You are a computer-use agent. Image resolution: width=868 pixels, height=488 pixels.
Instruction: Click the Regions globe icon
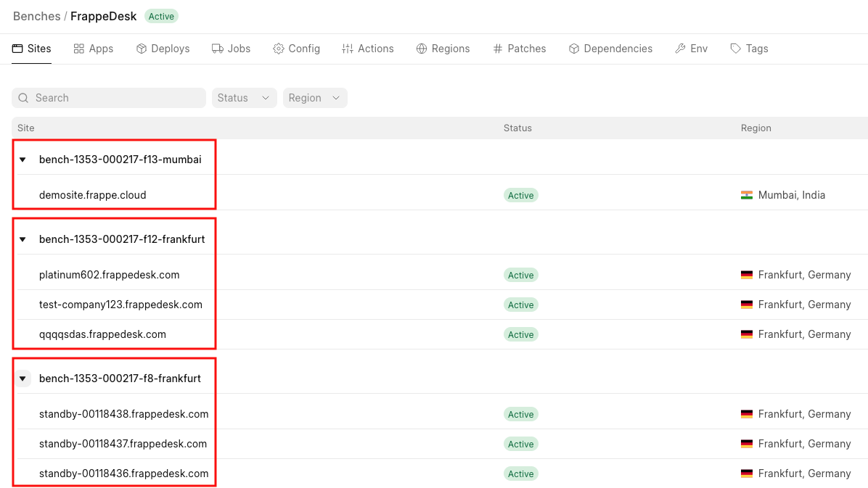click(421, 49)
